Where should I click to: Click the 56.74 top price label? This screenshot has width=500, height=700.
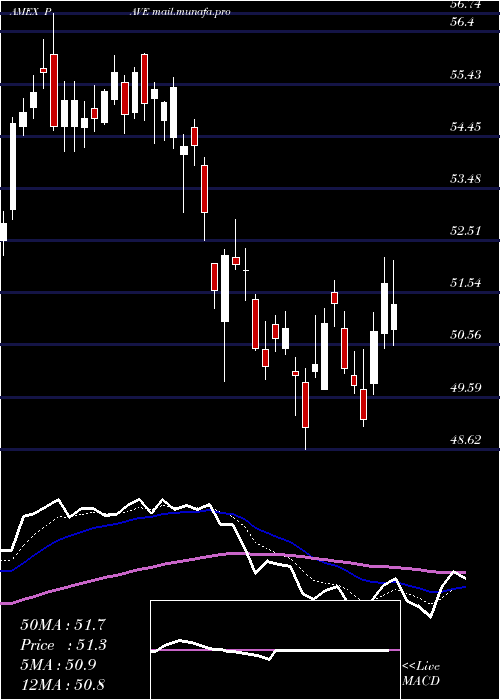coord(466,4)
